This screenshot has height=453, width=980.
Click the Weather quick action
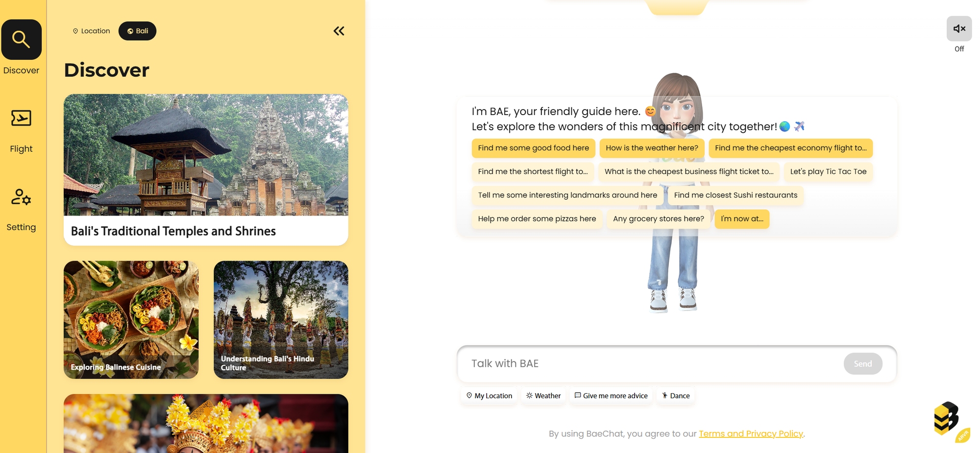coord(543,396)
